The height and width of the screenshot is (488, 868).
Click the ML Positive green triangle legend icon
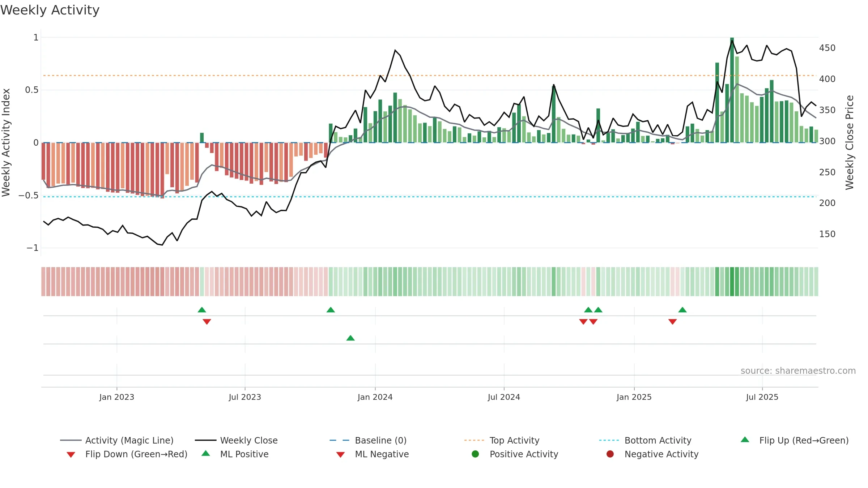click(x=206, y=453)
